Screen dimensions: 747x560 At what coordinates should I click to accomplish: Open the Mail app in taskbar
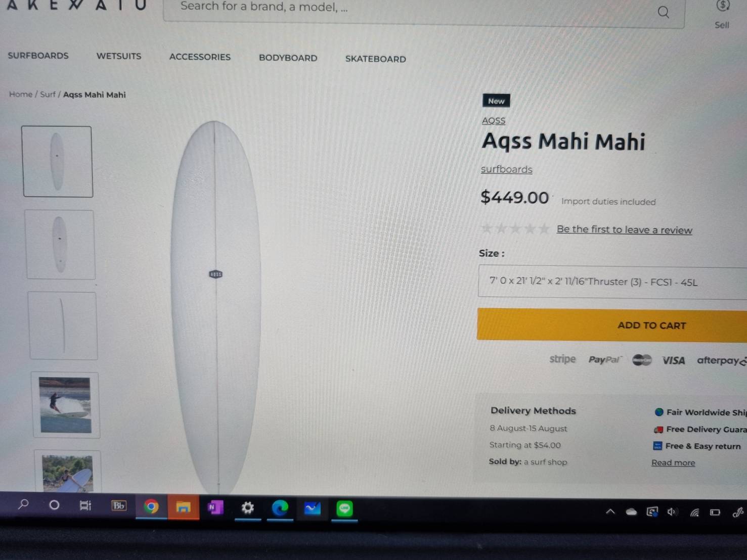pos(312,508)
